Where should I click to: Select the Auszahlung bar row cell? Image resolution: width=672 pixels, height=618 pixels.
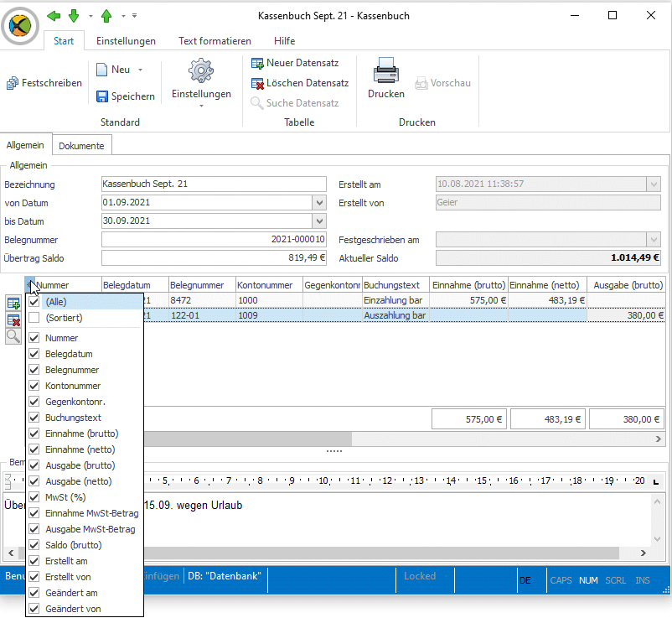tap(395, 315)
